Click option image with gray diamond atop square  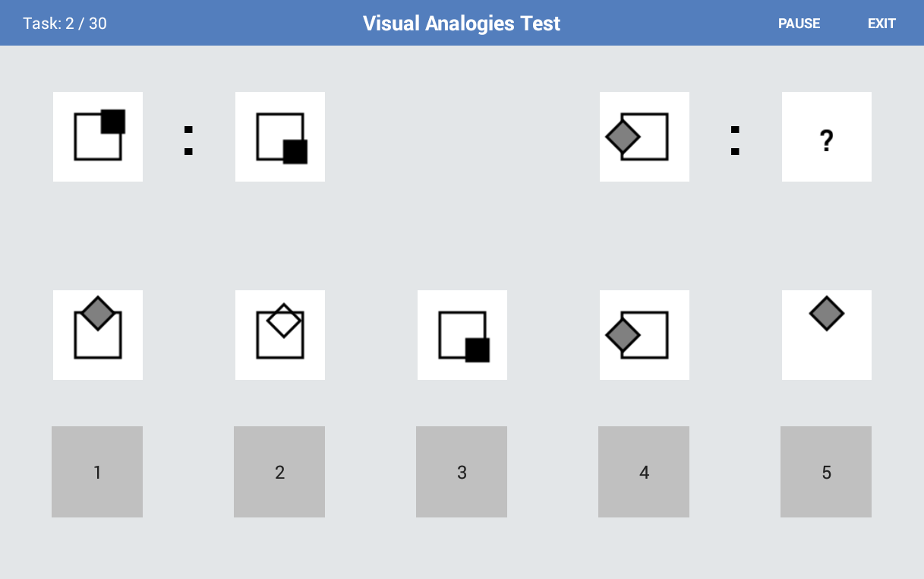point(98,335)
